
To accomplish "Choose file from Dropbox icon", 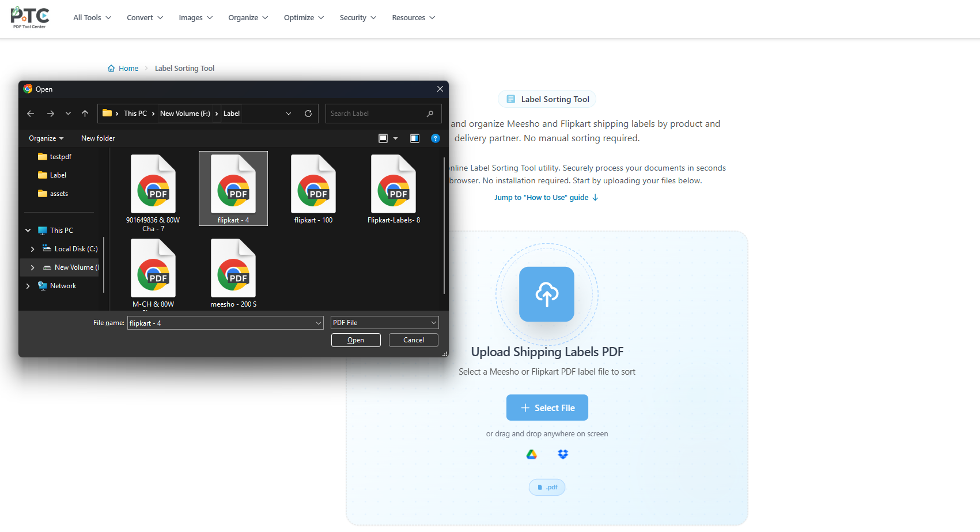I will tap(563, 455).
